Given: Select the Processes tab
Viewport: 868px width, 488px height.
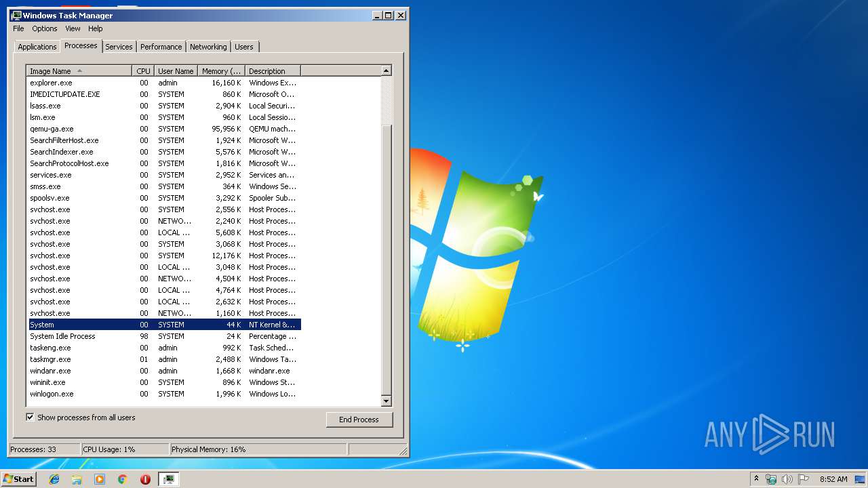Looking at the screenshot, I should [81, 45].
